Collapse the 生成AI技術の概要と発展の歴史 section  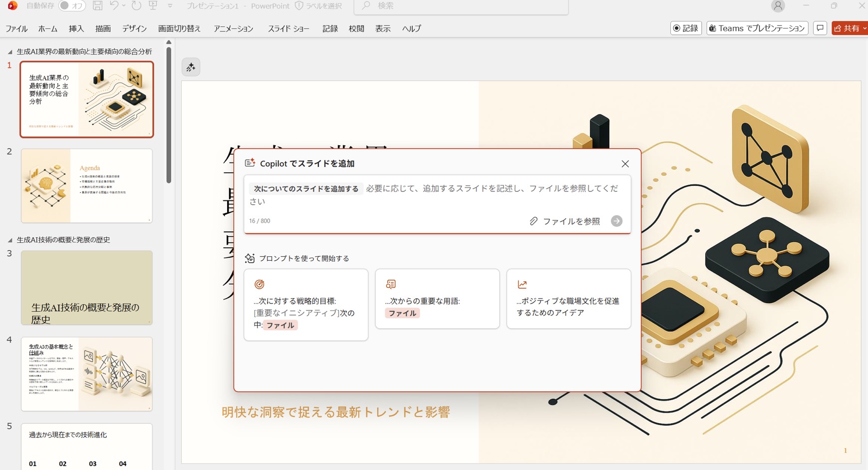pyautogui.click(x=10, y=240)
